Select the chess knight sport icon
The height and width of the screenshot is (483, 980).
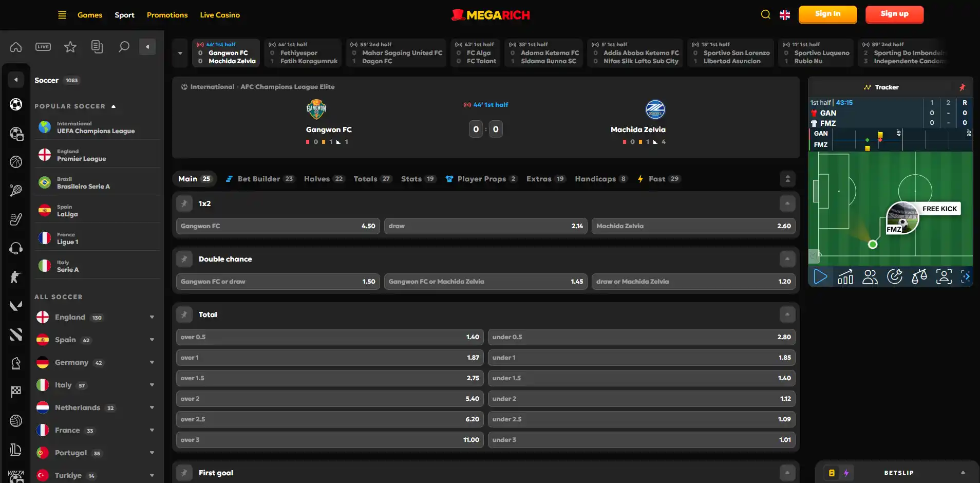pyautogui.click(x=16, y=363)
